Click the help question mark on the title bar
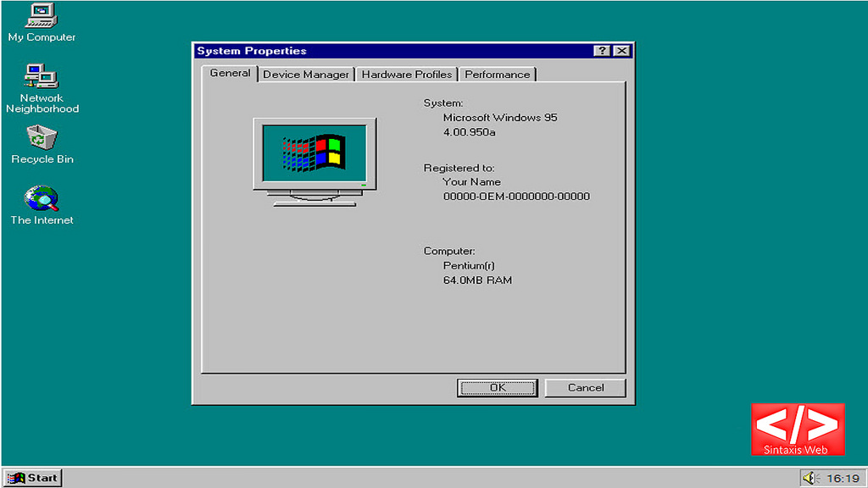Viewport: 868px width, 488px height. tap(602, 51)
